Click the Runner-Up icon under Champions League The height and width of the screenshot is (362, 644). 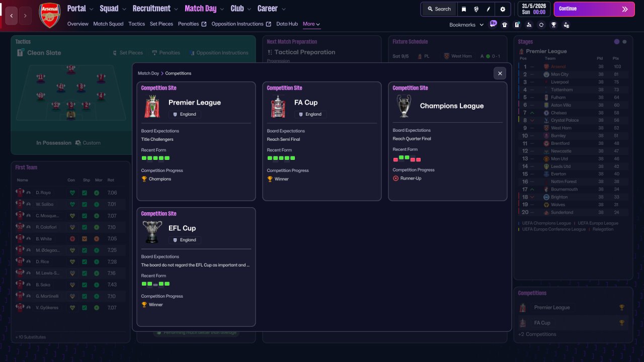point(396,178)
